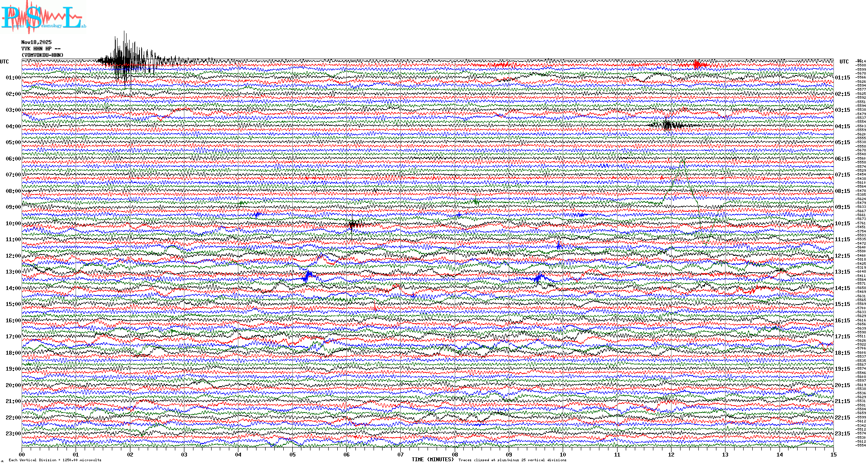Click the blue seismic burst on 13:00 trace
Screen dimensions: 868x466
click(x=308, y=276)
